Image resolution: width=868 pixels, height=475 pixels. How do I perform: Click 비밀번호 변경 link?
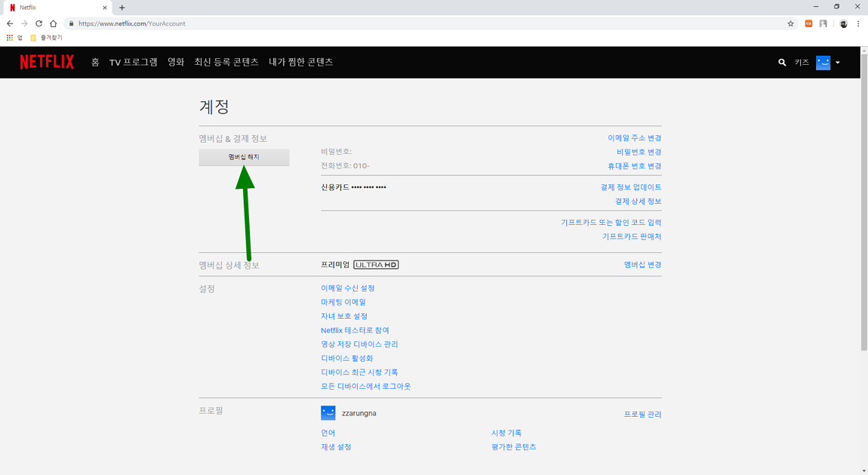pyautogui.click(x=639, y=152)
